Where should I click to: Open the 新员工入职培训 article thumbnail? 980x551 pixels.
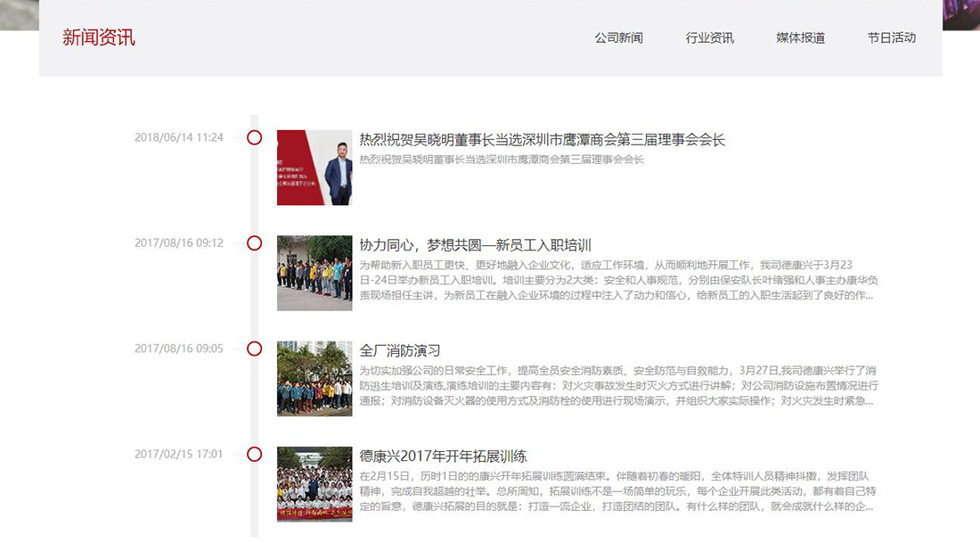click(x=314, y=273)
